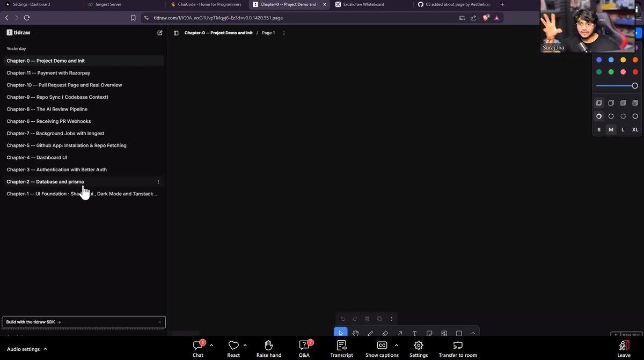
Task: Open Chapter-3 Authentication with Better Auth
Action: point(83,170)
